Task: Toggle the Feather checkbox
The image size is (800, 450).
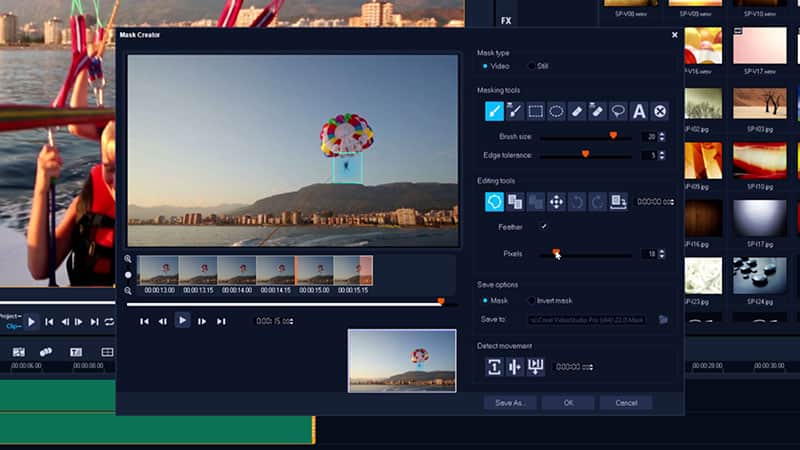Action: click(x=544, y=227)
